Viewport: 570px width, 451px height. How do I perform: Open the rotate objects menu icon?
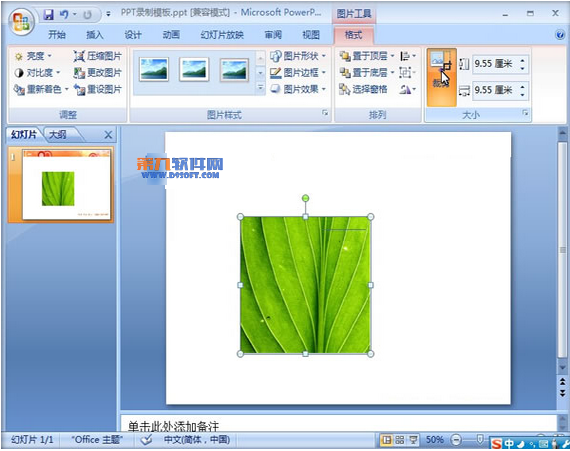tap(408, 89)
